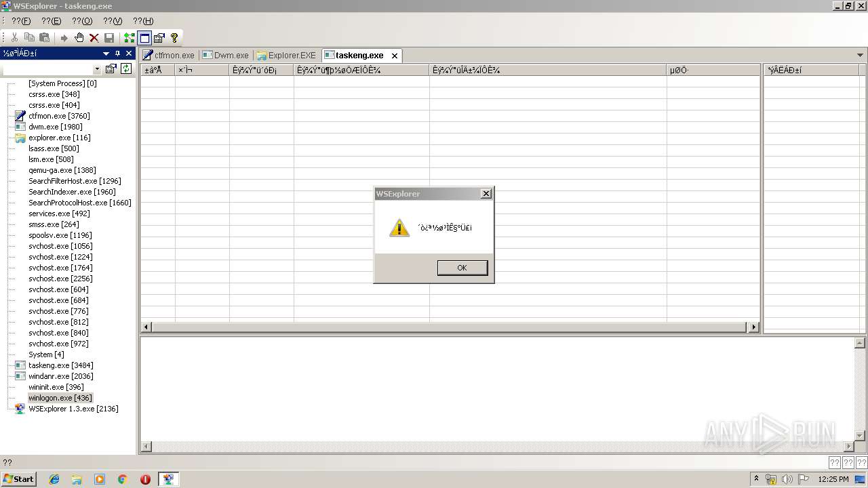Select wininit.exe [396] entry
This screenshot has height=488, width=868.
(56, 387)
